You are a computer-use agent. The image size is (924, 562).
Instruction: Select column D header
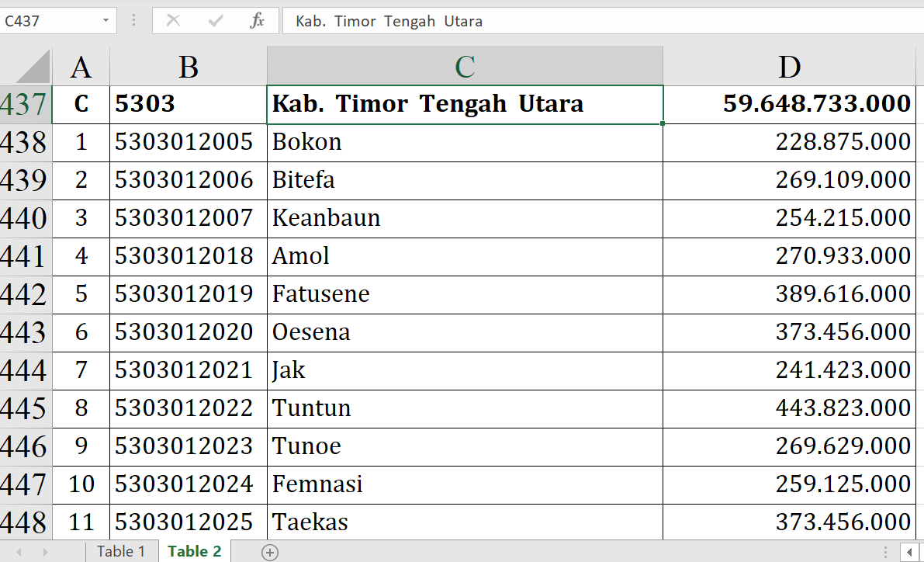click(789, 68)
